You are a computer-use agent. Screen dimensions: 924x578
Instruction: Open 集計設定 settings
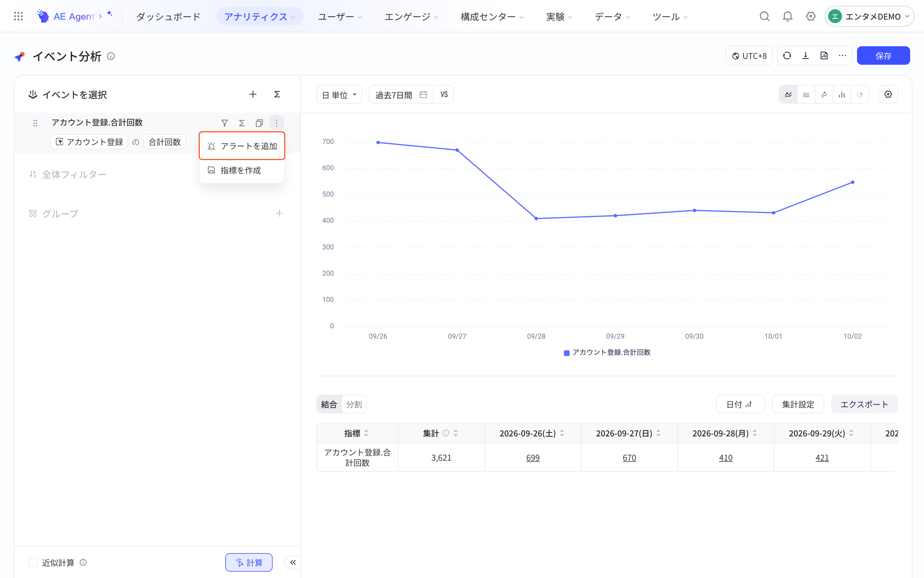[798, 404]
